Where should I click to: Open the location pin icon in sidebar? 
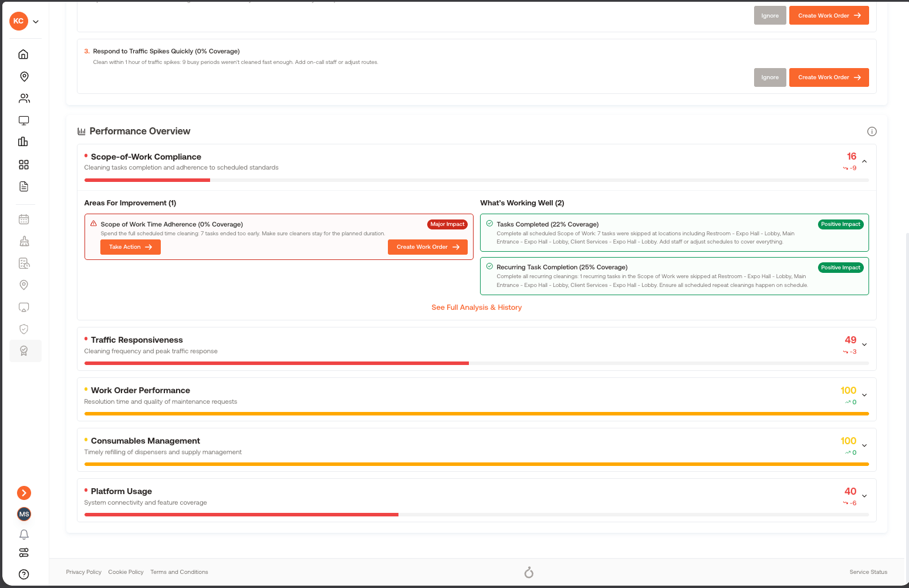(x=24, y=77)
